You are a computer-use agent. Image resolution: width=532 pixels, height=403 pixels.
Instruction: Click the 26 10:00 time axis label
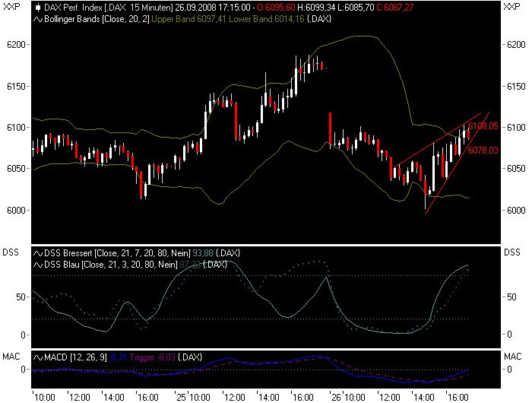click(348, 397)
